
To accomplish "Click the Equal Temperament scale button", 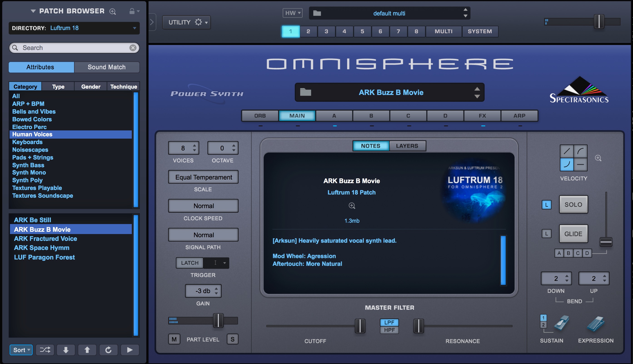I will (x=203, y=177).
